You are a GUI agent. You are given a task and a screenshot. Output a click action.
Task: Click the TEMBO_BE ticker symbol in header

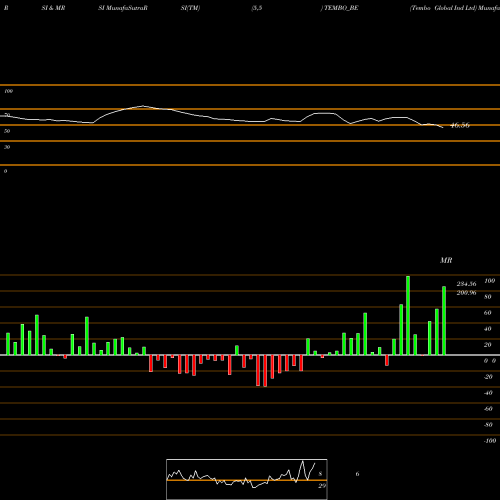(x=341, y=8)
